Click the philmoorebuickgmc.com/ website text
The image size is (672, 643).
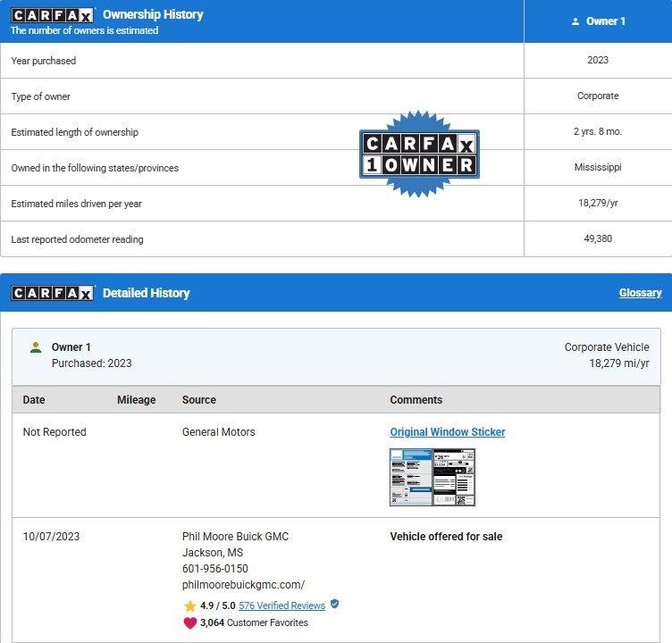243,585
